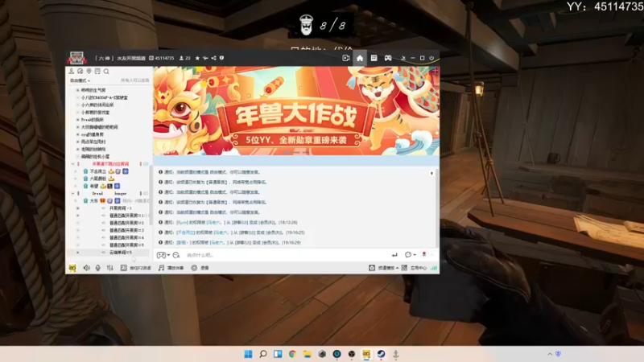
Task: Enter sub-room 普通匹配开黑房=5
Action: click(126, 245)
